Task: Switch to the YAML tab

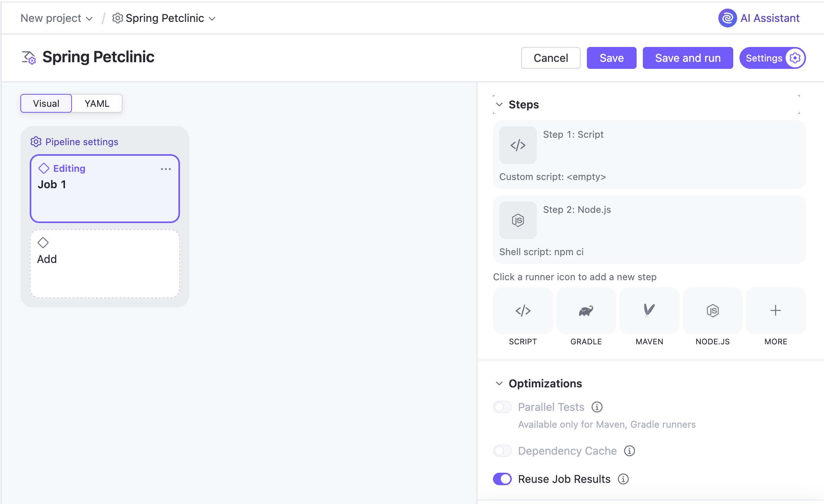Action: pyautogui.click(x=97, y=103)
